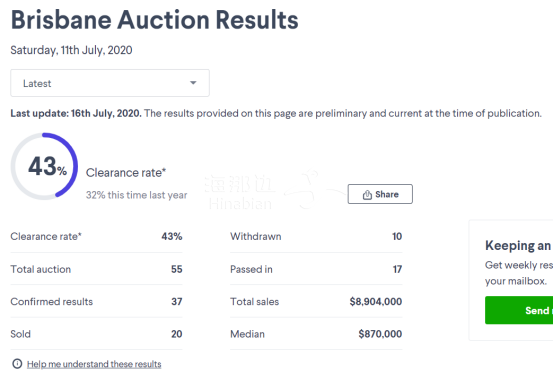Select the Confirmed results row
Viewport: 554px width, 380px height.
click(x=96, y=302)
